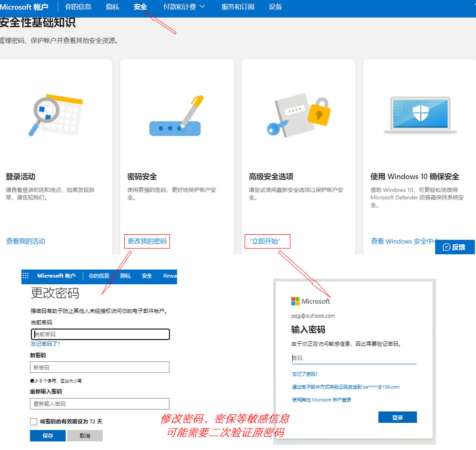Enable 将密码的有效期设为 72 天 checkbox

[33, 421]
